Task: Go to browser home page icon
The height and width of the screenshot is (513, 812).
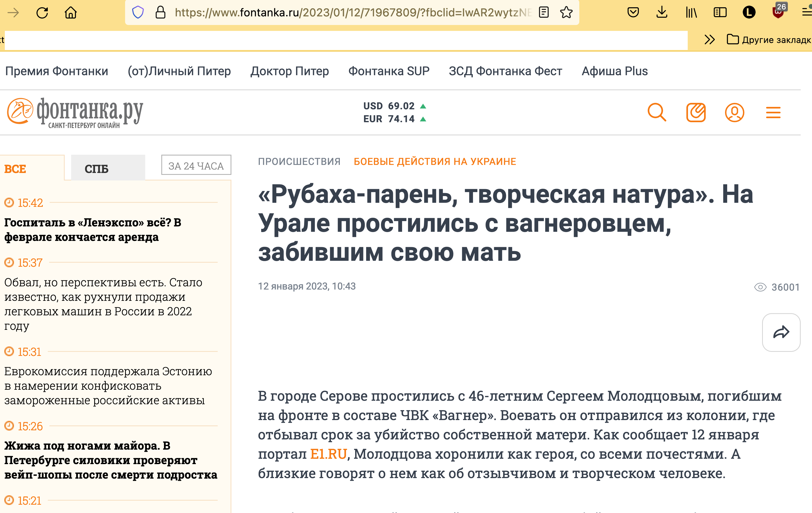Action: [x=71, y=13]
